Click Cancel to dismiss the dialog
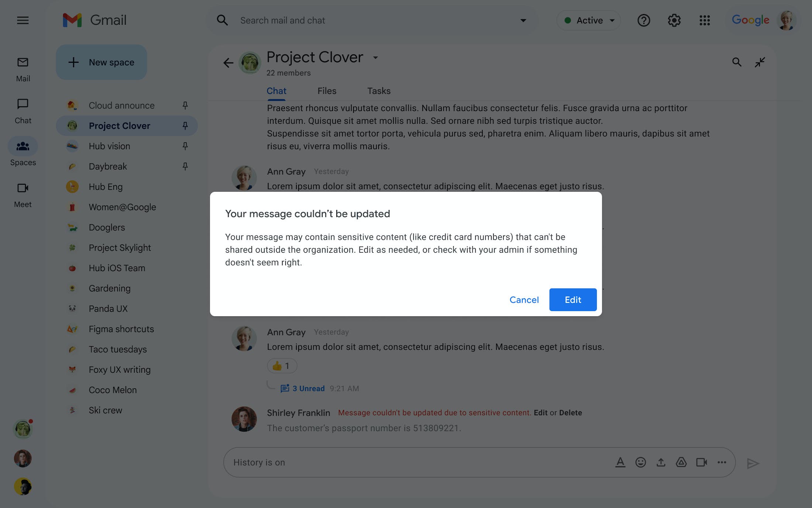This screenshot has width=812, height=508. click(x=524, y=300)
